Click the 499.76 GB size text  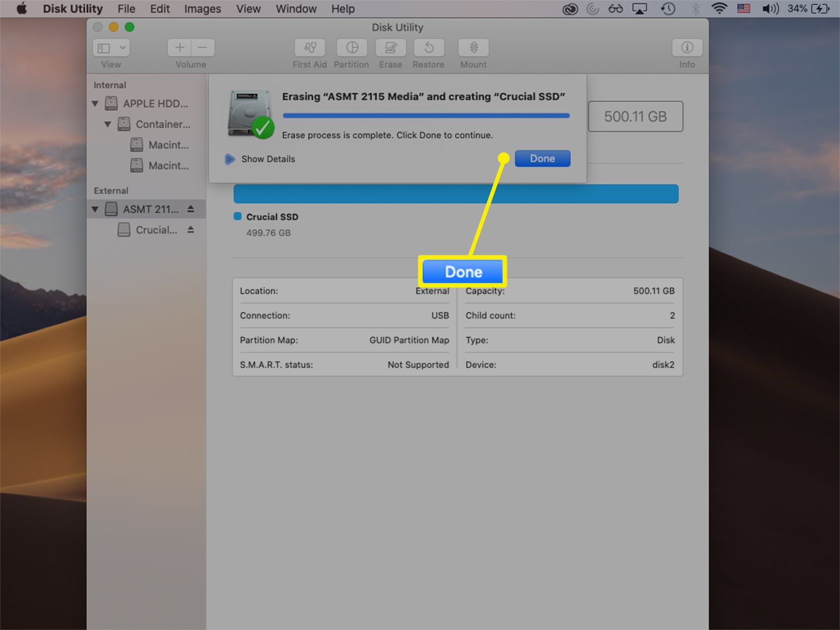[269, 233]
